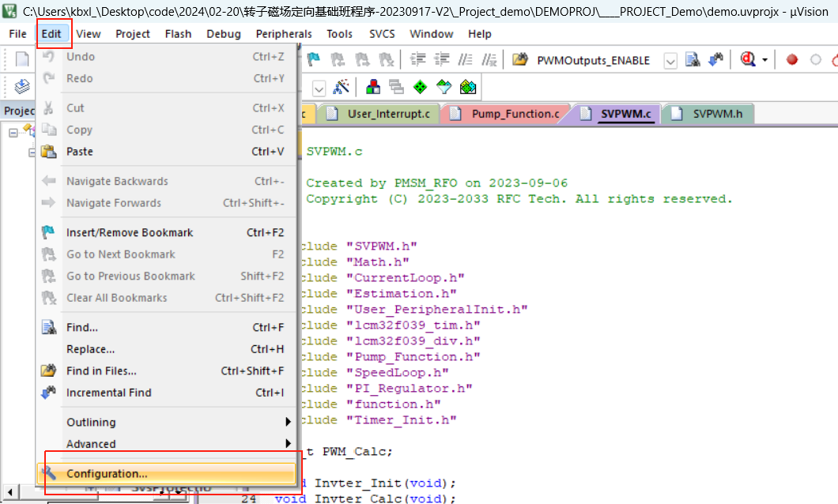Choose Configuration... from the Edit menu
This screenshot has width=838, height=504.
tap(167, 473)
